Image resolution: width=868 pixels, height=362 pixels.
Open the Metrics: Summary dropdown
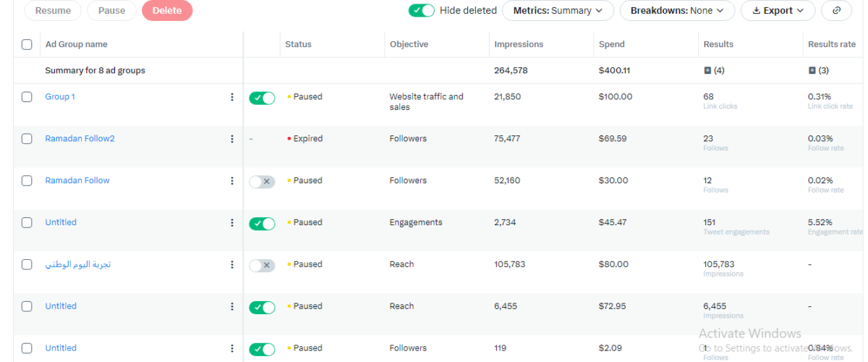[x=558, y=11]
